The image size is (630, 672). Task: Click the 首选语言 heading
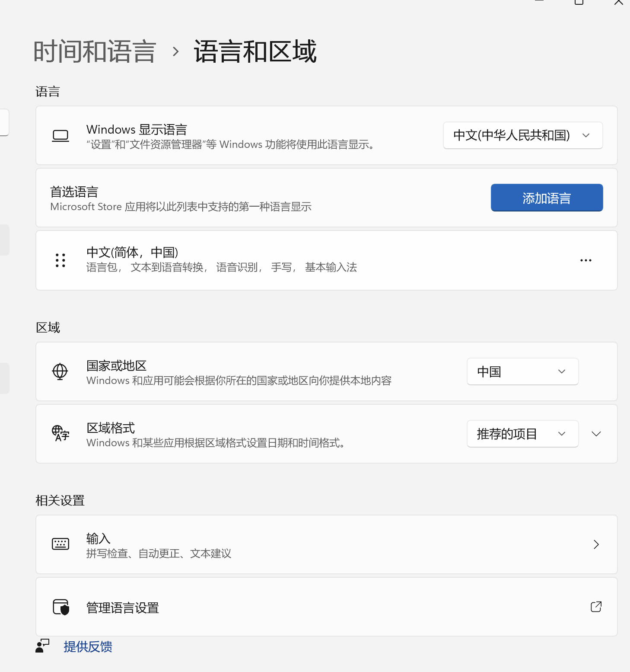pyautogui.click(x=74, y=192)
